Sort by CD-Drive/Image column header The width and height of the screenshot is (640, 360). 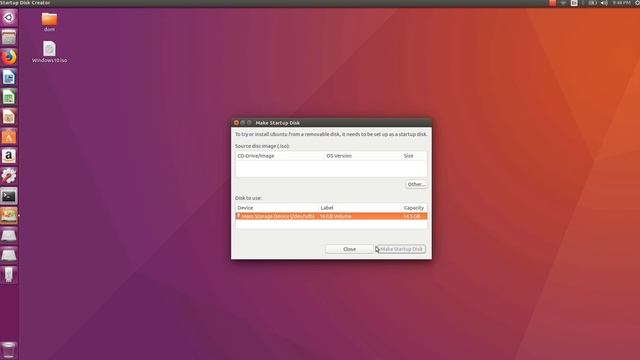coord(280,156)
